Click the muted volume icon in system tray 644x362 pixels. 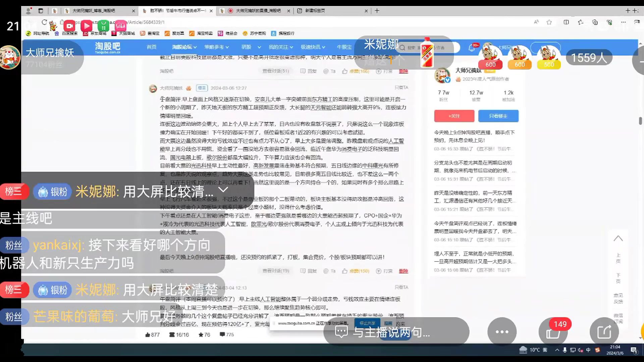(x=581, y=350)
